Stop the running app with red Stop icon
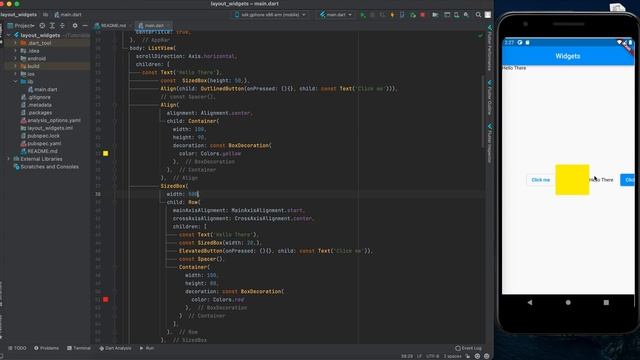 point(423,15)
